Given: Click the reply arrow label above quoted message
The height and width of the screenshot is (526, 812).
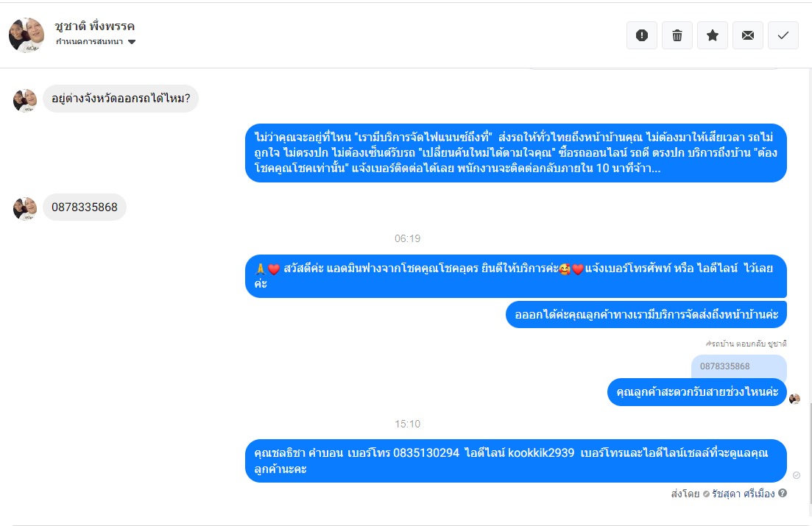Looking at the screenshot, I should coord(746,344).
